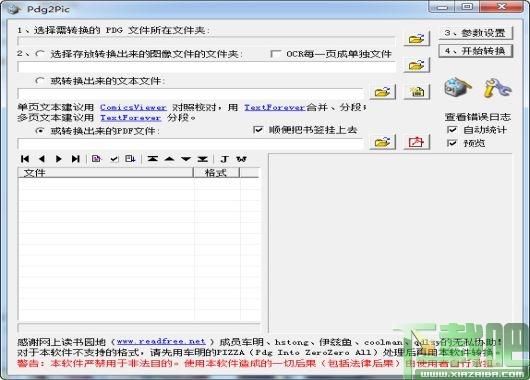Click the progress bar below file list
Screen dimensions: 530x380
point(139,327)
